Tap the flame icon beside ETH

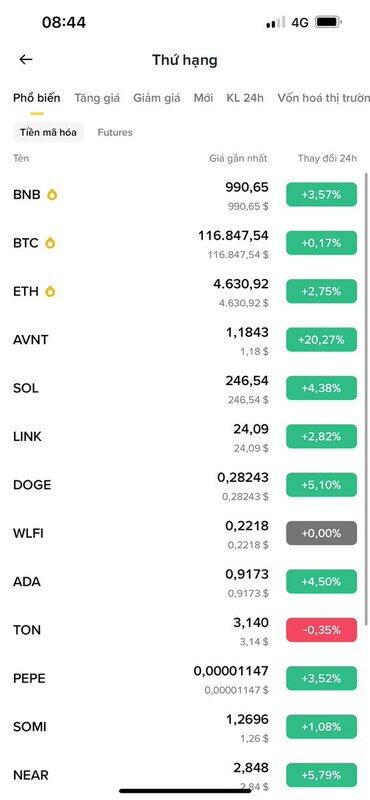pos(50,292)
